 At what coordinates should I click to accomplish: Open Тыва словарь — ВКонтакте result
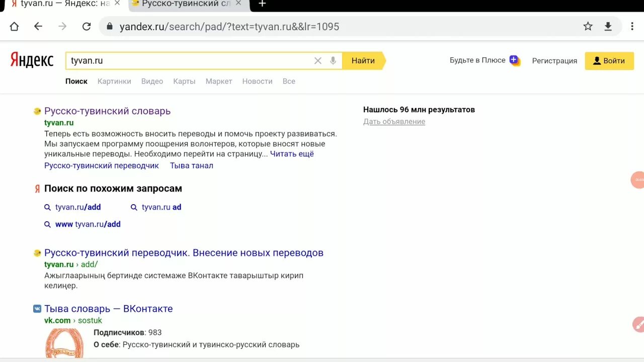pyautogui.click(x=108, y=309)
